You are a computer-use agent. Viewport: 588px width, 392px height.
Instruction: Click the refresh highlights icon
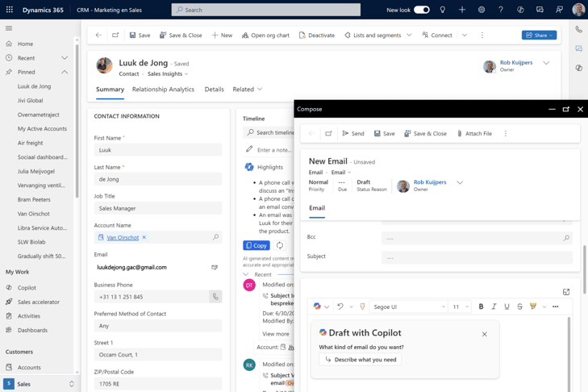pyautogui.click(x=279, y=245)
